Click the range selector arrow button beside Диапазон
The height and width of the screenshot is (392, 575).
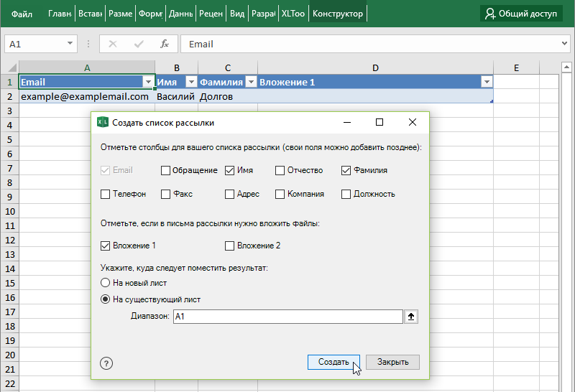[412, 316]
